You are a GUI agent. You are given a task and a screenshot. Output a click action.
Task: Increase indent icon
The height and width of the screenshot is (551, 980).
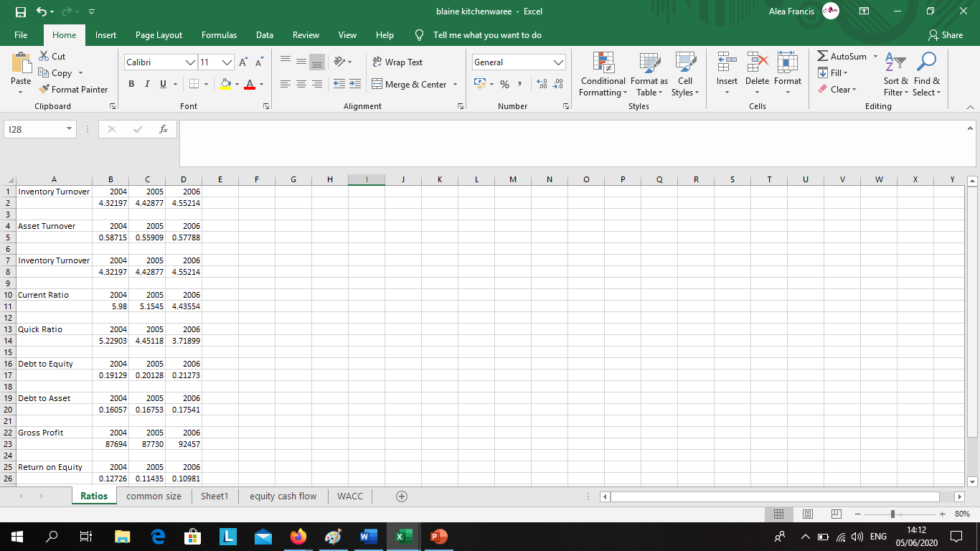(x=354, y=85)
